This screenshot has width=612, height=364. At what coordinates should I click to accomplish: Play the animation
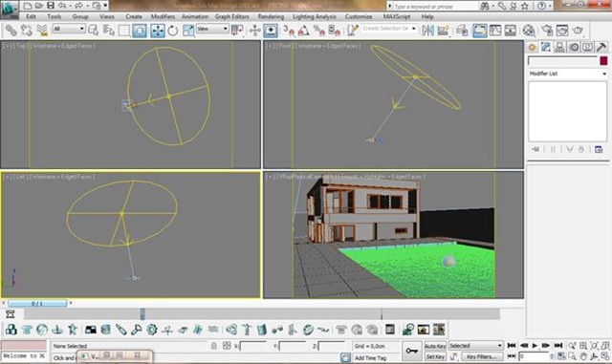(x=535, y=346)
